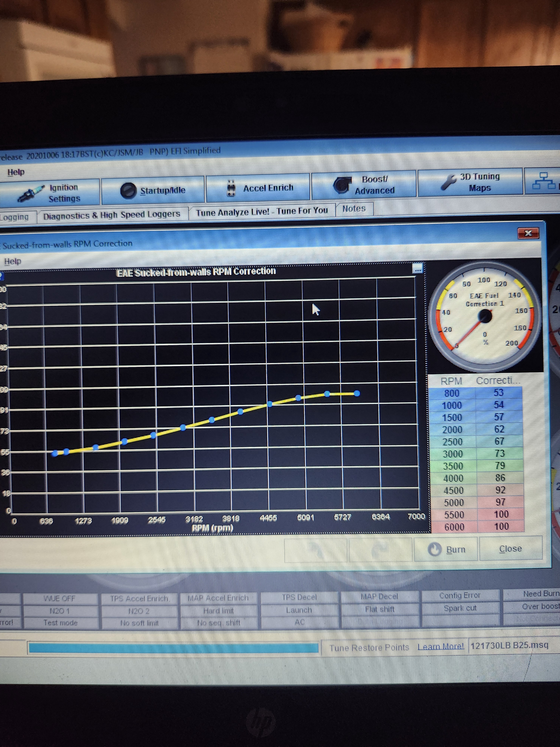Click the RPM column header
This screenshot has height=747, width=560.
click(451, 381)
